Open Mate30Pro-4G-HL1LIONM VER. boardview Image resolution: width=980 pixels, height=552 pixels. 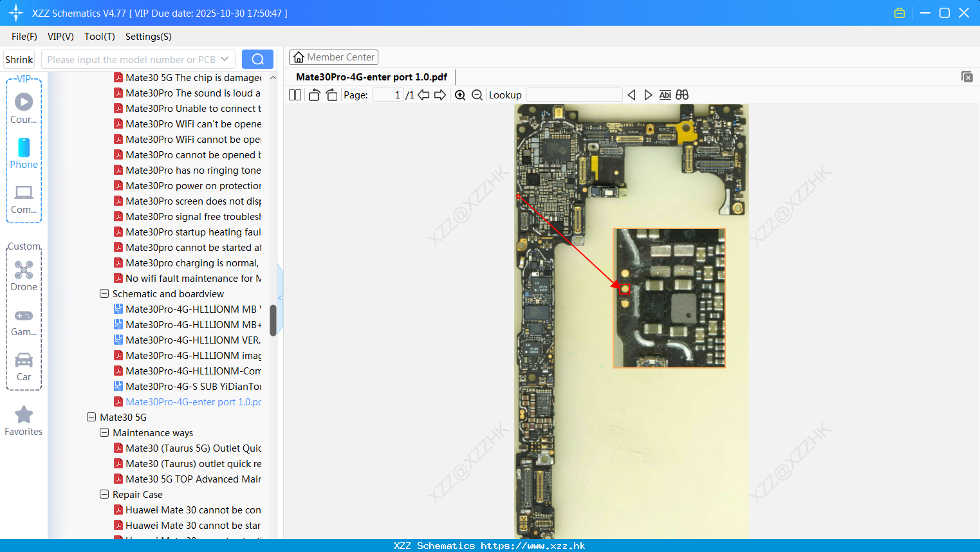187,340
